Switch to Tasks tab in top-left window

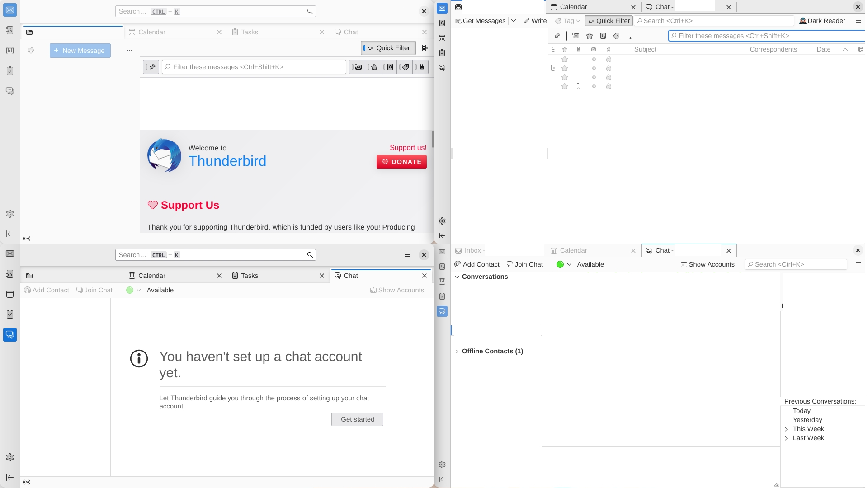pyautogui.click(x=278, y=32)
